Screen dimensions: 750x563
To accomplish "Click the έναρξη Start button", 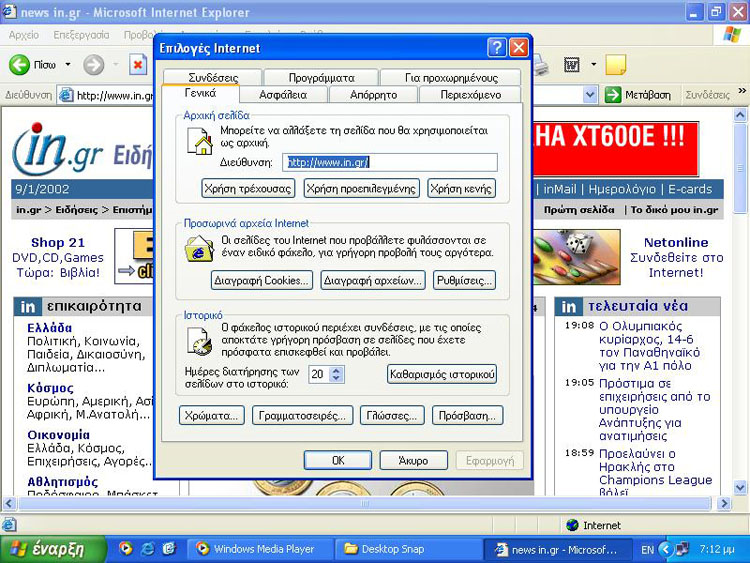I will coord(52,549).
